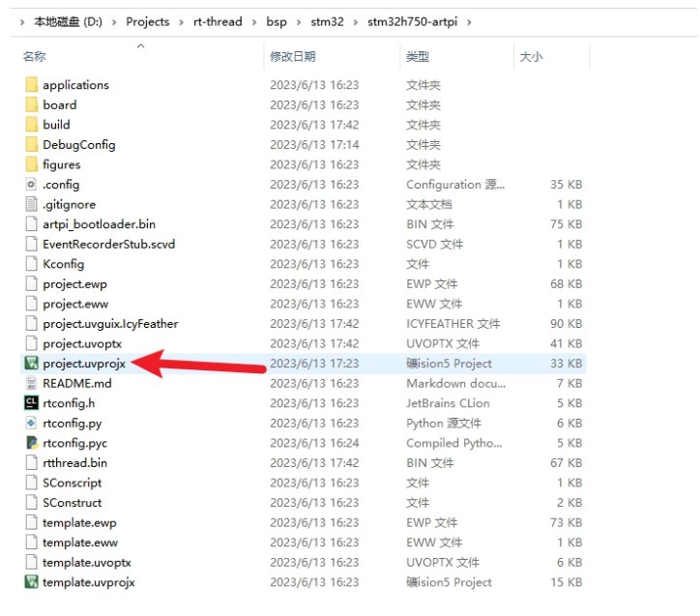Sort by 修改日期 column header
The height and width of the screenshot is (616, 700).
[293, 57]
